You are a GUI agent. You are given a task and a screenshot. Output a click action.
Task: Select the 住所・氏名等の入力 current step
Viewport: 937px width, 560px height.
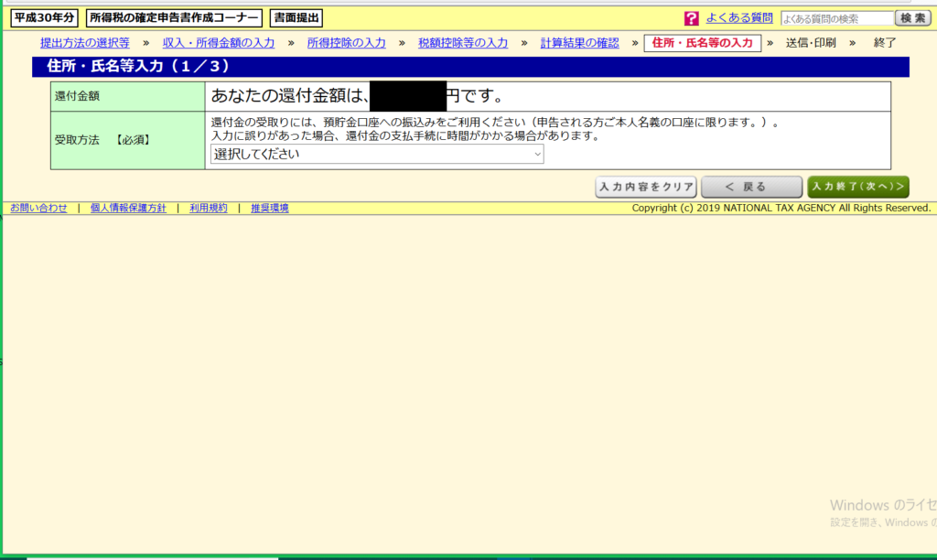click(702, 43)
